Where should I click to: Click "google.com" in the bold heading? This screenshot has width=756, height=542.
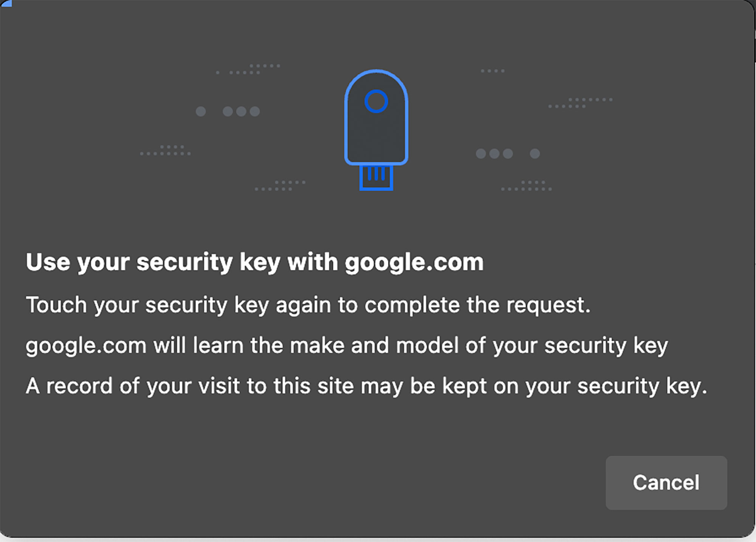pos(414,262)
